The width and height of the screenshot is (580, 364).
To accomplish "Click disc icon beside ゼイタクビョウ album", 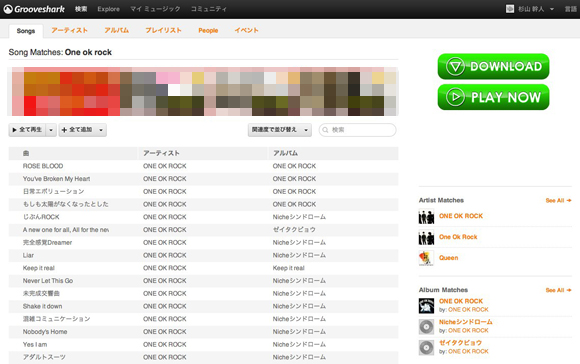I will click(426, 348).
